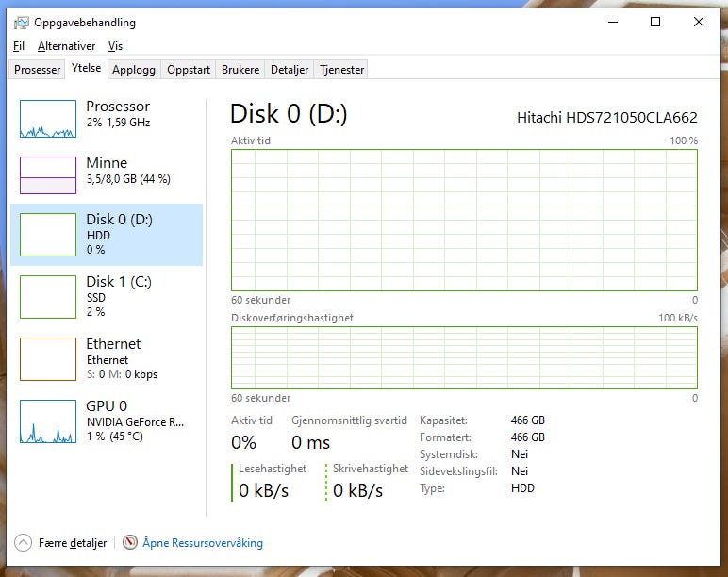Select the Prosessor CPU graph thumbnail
The height and width of the screenshot is (577, 728).
click(48, 119)
